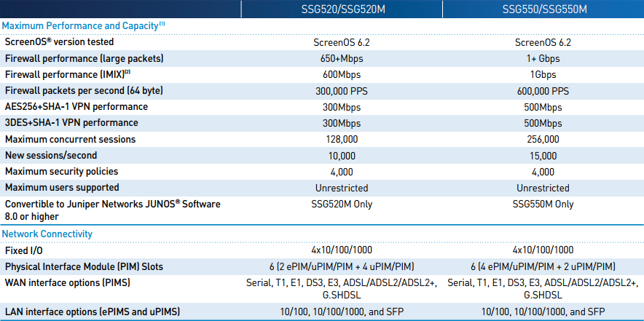Select the New sessions/second label
Image resolution: width=644 pixels, height=321 pixels.
[51, 155]
